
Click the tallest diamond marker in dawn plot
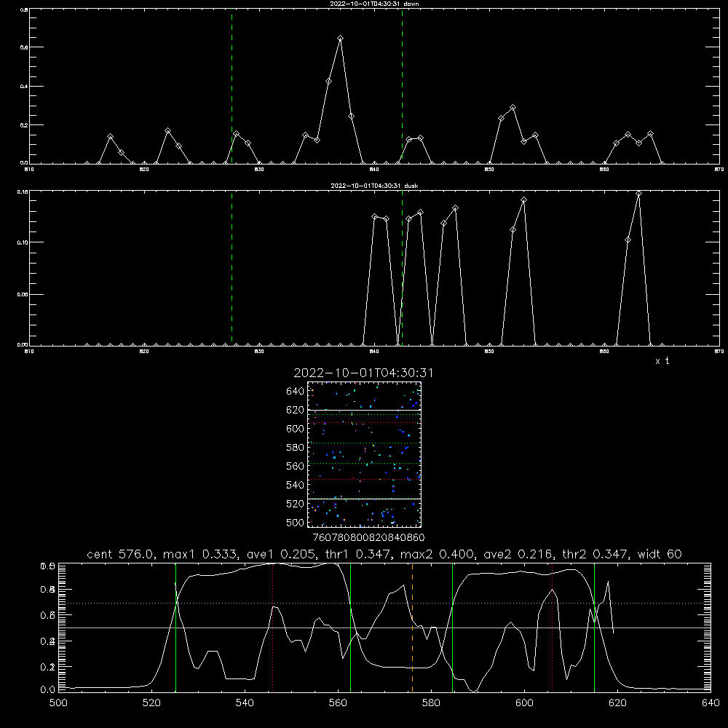(x=340, y=39)
